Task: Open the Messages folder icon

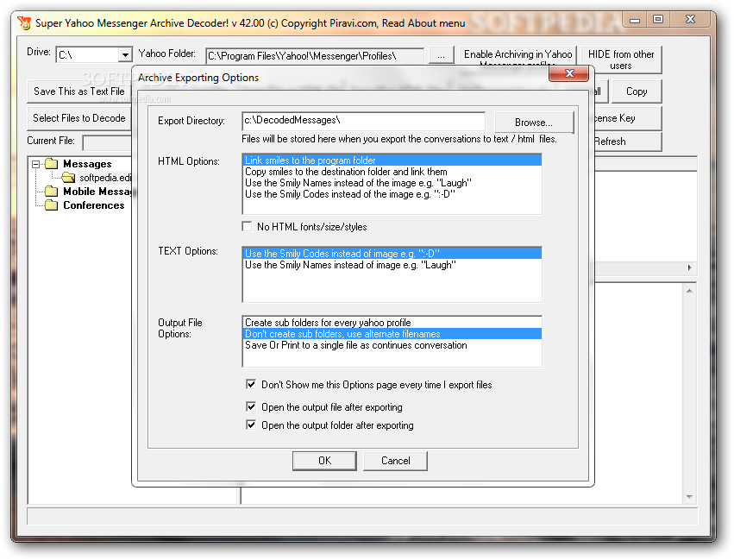Action: coord(51,163)
